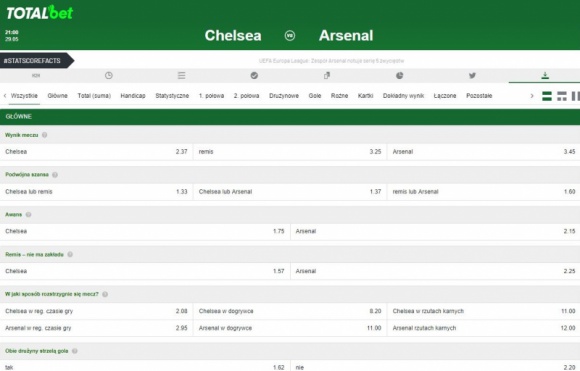Collapse the GŁÓWNE section header
This screenshot has width=580, height=371.
(290, 117)
